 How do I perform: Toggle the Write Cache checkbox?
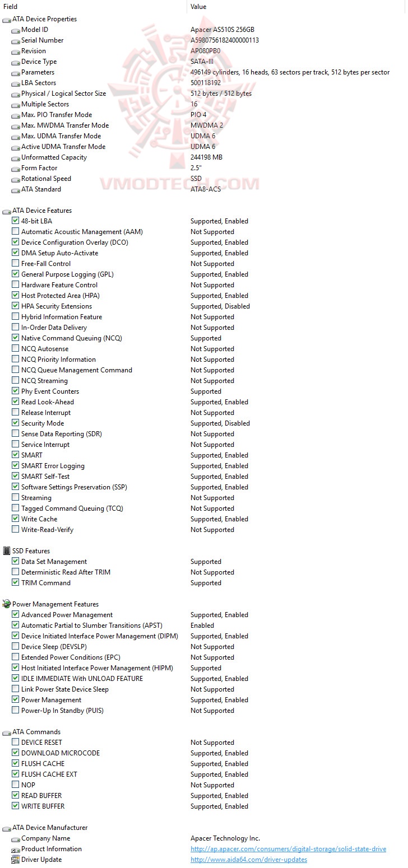point(16,519)
